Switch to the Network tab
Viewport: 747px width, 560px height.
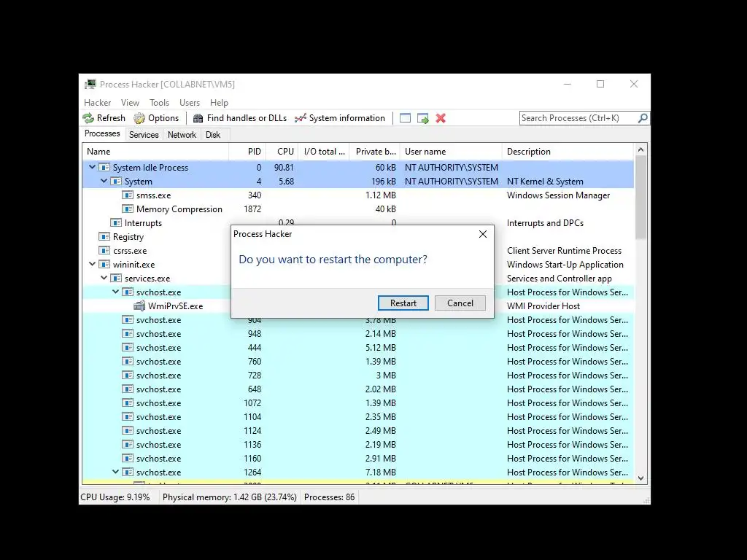coord(182,135)
